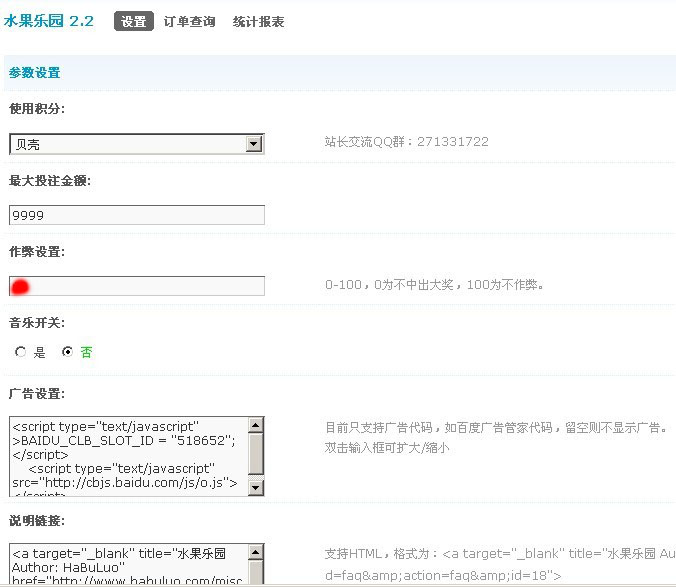
Task: Click the 作弊设置 label
Action: (x=37, y=252)
